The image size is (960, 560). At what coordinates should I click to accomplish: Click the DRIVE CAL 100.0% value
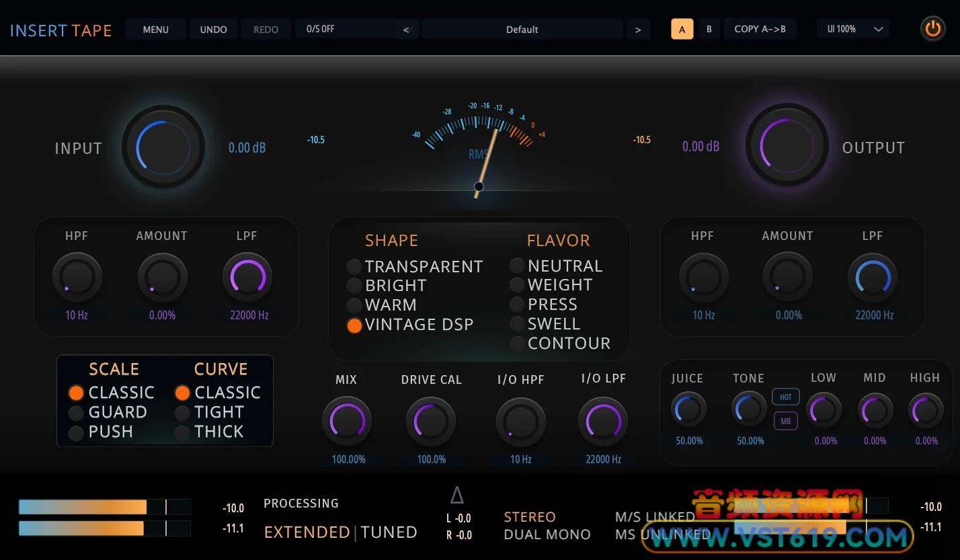(x=432, y=460)
